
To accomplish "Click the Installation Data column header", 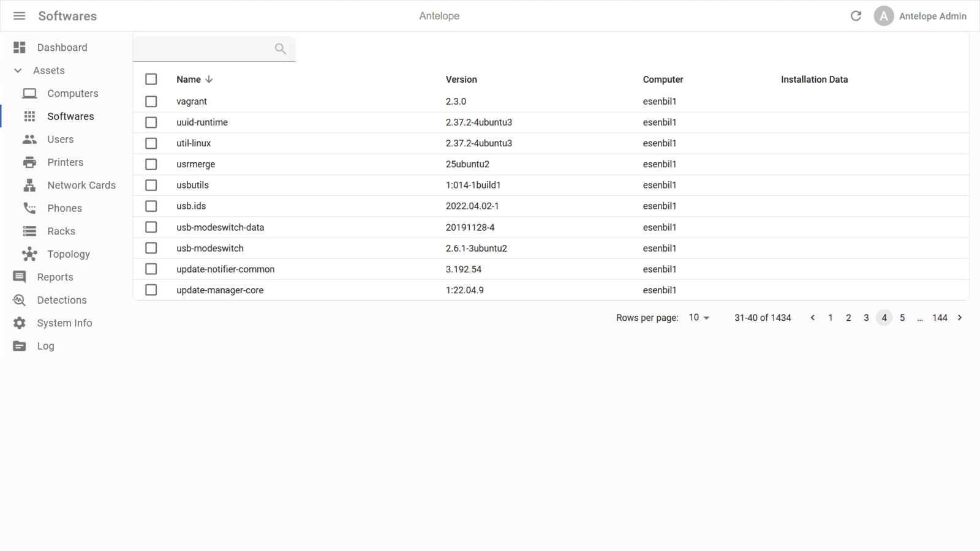I will pos(814,80).
